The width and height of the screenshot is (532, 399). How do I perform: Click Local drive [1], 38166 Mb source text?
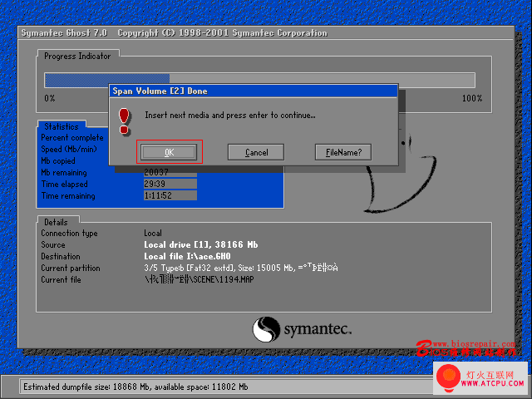(201, 244)
